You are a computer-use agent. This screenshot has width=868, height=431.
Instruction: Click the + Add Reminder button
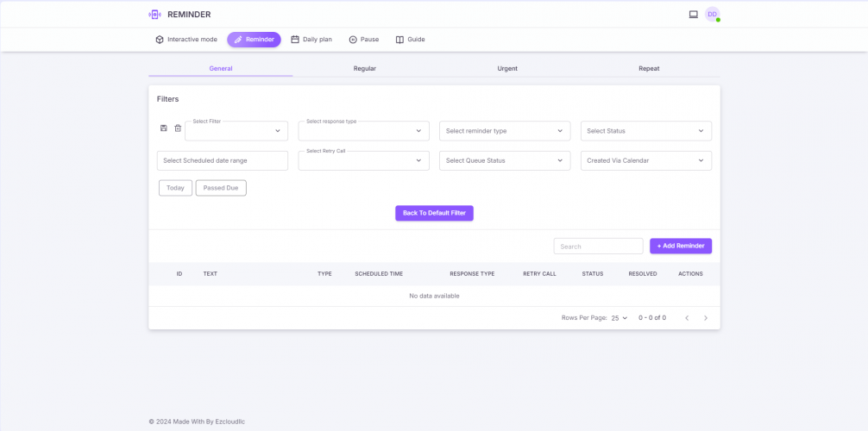coord(681,246)
